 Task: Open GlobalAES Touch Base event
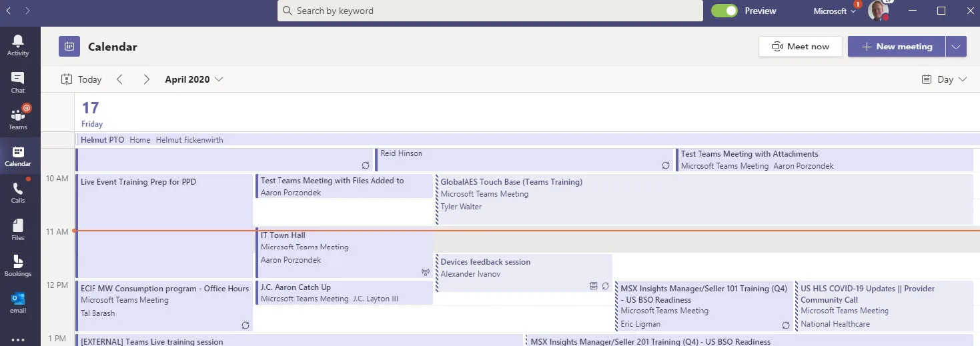tap(704, 199)
